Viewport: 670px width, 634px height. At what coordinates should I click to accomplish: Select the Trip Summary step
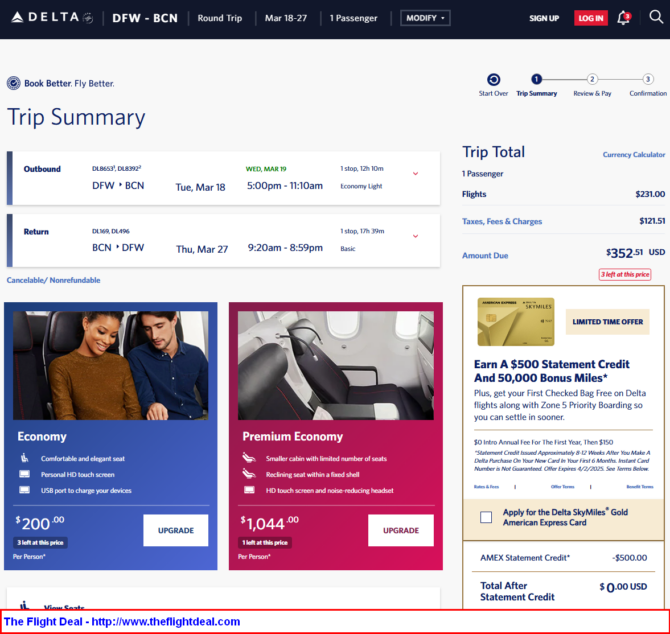click(x=537, y=85)
